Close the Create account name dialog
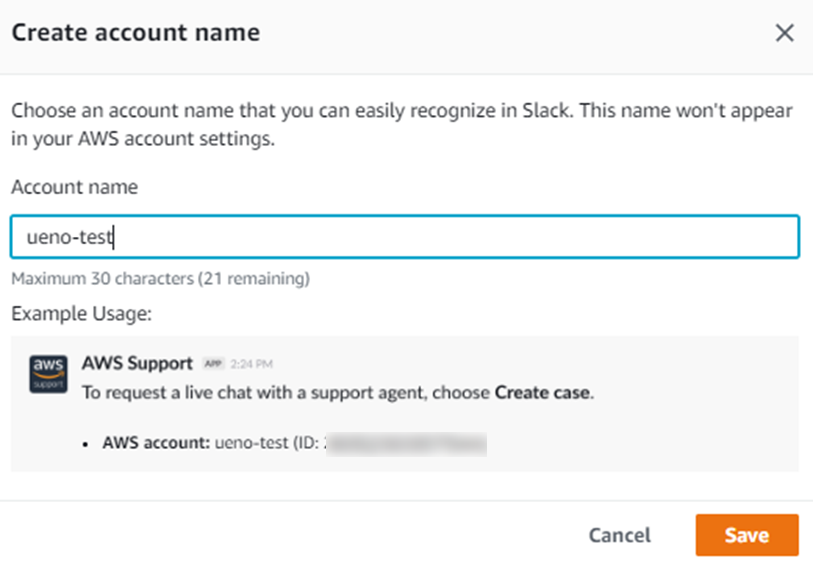Viewport: 813px width, 564px height. click(784, 33)
